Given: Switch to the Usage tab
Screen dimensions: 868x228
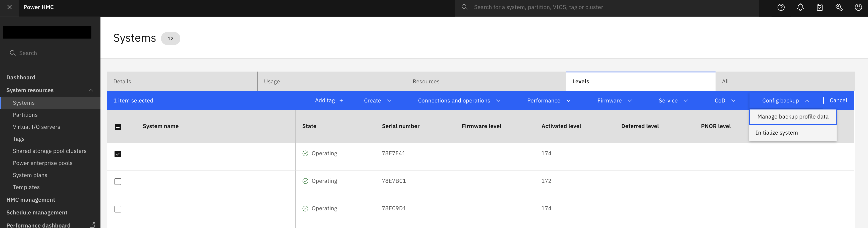Looking at the screenshot, I should [332, 82].
